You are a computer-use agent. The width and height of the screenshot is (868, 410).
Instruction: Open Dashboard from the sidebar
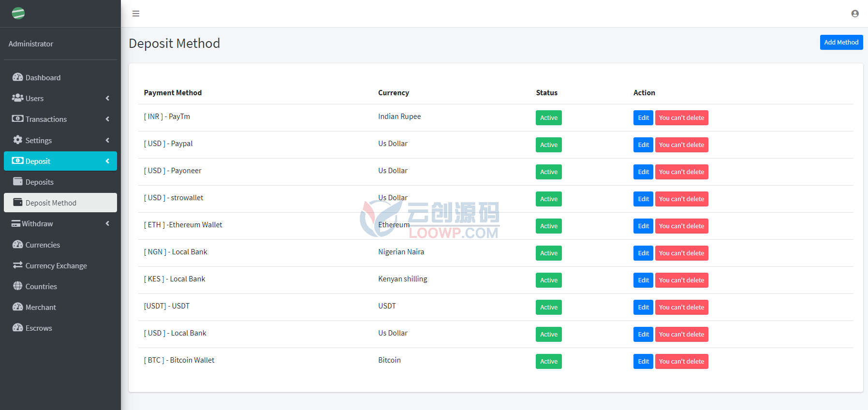[60, 77]
